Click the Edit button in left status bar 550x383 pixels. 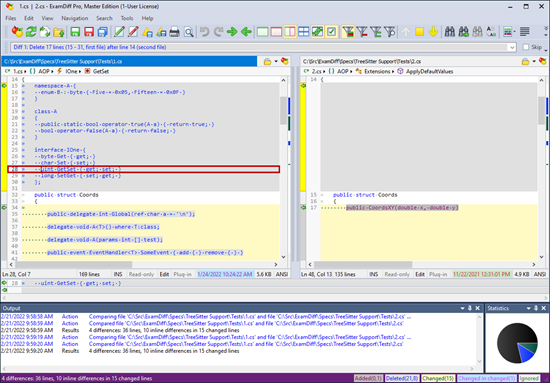point(164,274)
